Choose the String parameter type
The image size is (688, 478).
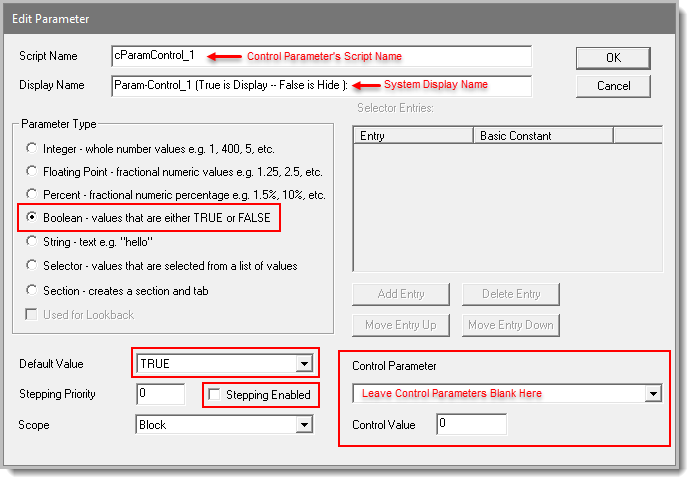[33, 241]
